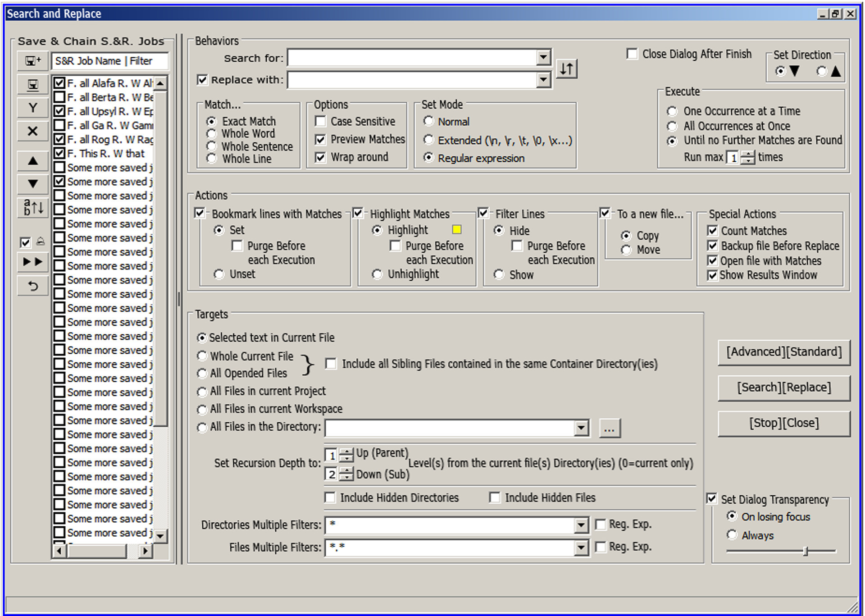Select Whole Word match

coord(211,134)
